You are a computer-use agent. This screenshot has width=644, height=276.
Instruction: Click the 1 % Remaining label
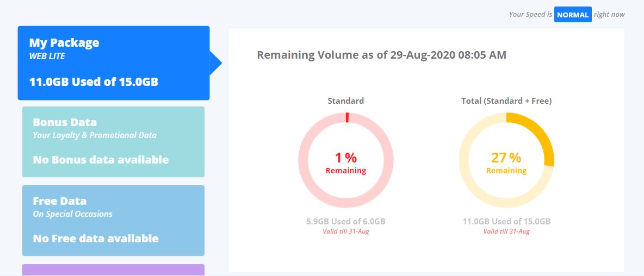tap(346, 163)
